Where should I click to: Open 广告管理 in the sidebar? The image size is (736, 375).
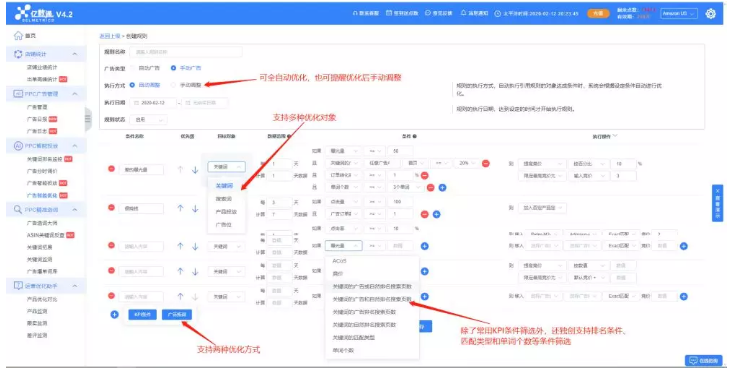click(37, 107)
